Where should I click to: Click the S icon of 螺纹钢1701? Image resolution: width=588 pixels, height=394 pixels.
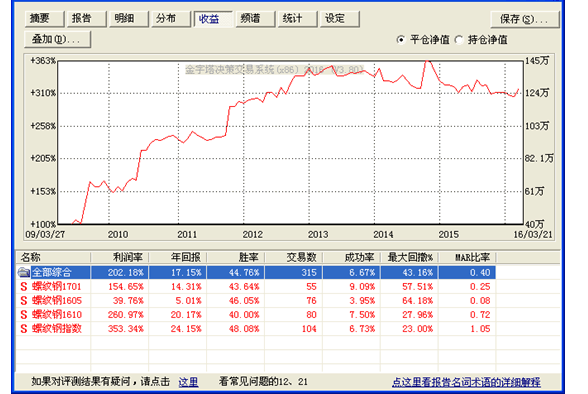pyautogui.click(x=24, y=287)
